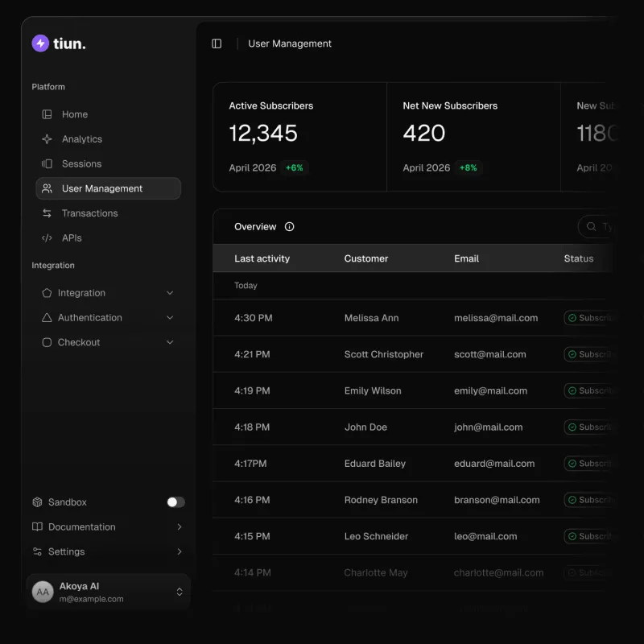The image size is (644, 644).
Task: Sort by Customer column header
Action: [x=366, y=258]
